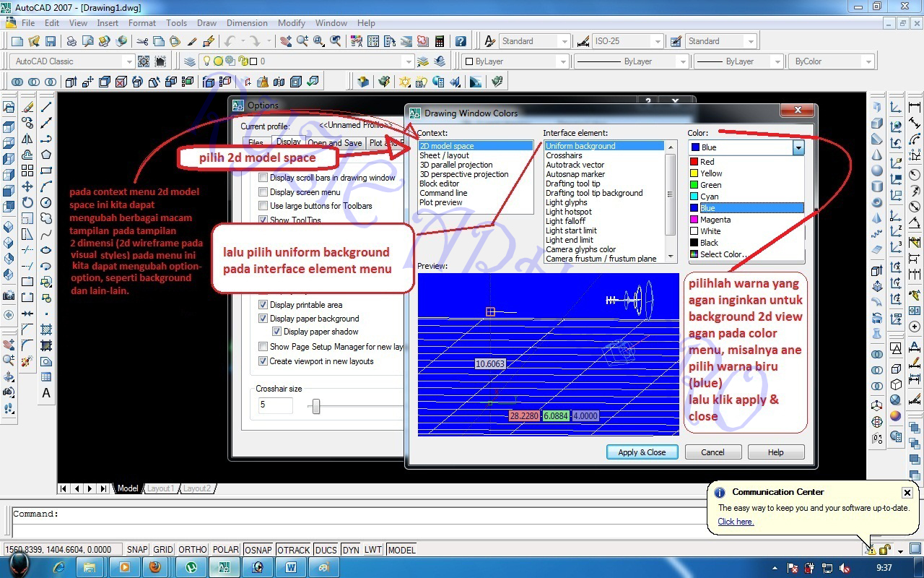Toggle GRID display in status bar
The height and width of the screenshot is (578, 924).
click(x=163, y=550)
